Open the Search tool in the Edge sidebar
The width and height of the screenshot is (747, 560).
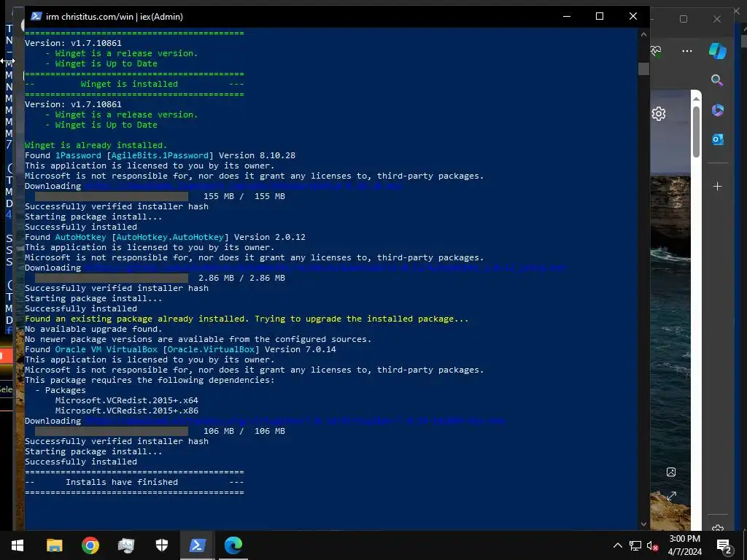click(717, 80)
